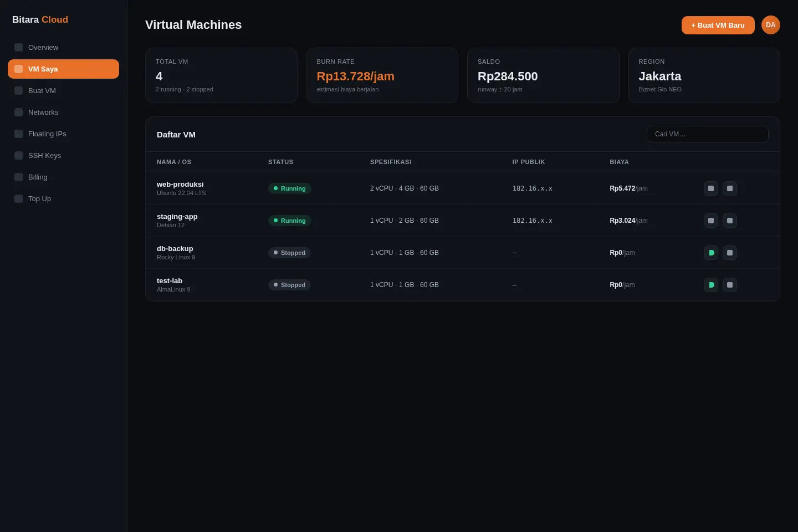The height and width of the screenshot is (532, 798).
Task: Click the SPESIFIKASI column header
Action: point(391,162)
